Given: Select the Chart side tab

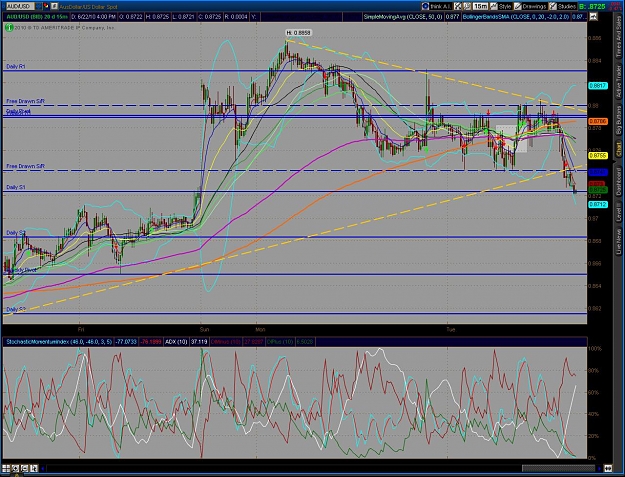Looking at the screenshot, I should click(619, 149).
